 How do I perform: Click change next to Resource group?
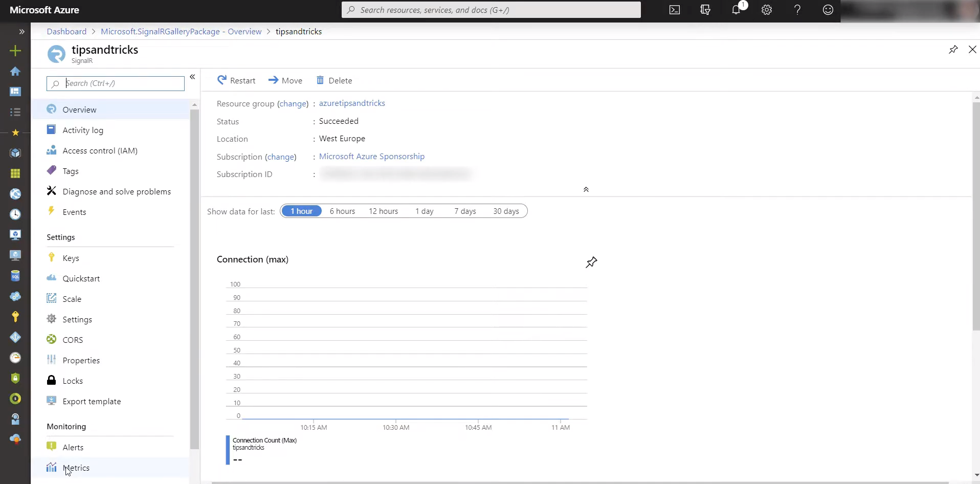(293, 104)
